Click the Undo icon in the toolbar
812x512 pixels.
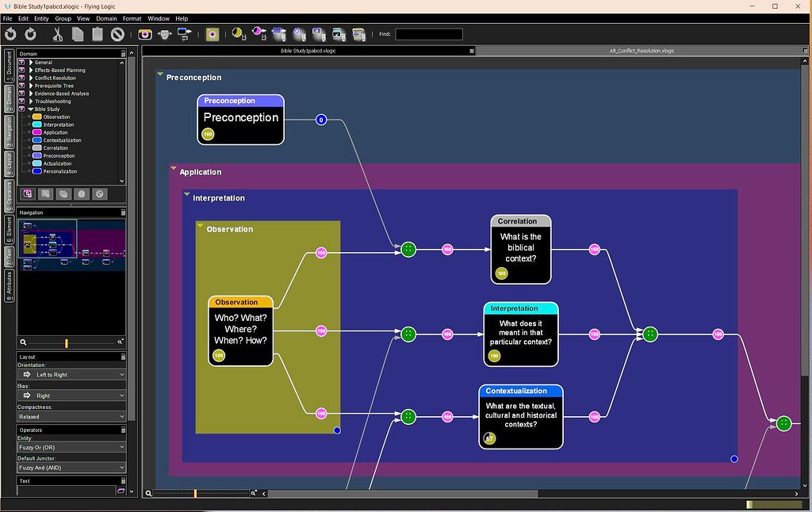tap(10, 34)
